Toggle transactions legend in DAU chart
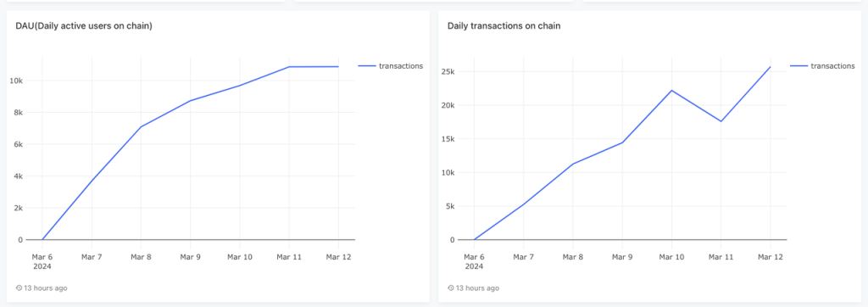The height and width of the screenshot is (307, 868). 390,66
